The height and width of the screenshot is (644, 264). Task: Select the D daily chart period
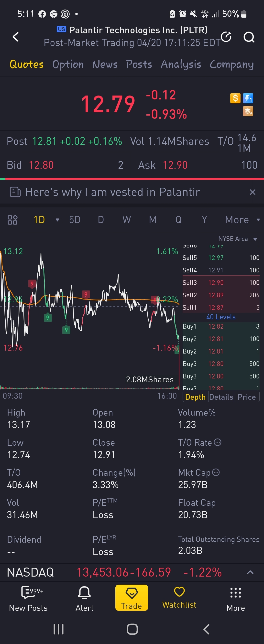tap(101, 220)
